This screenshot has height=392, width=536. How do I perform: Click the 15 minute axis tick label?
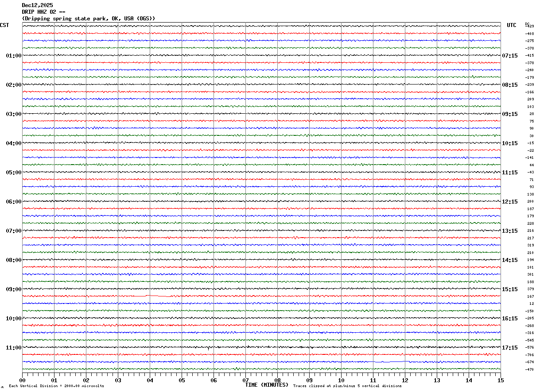tap(501, 380)
